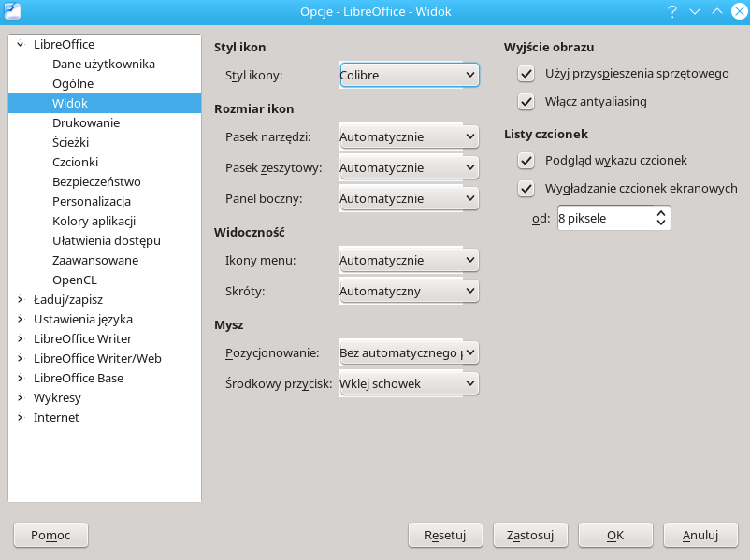Click the LibreOffice root tree label
The height and width of the screenshot is (560, 750).
[65, 45]
